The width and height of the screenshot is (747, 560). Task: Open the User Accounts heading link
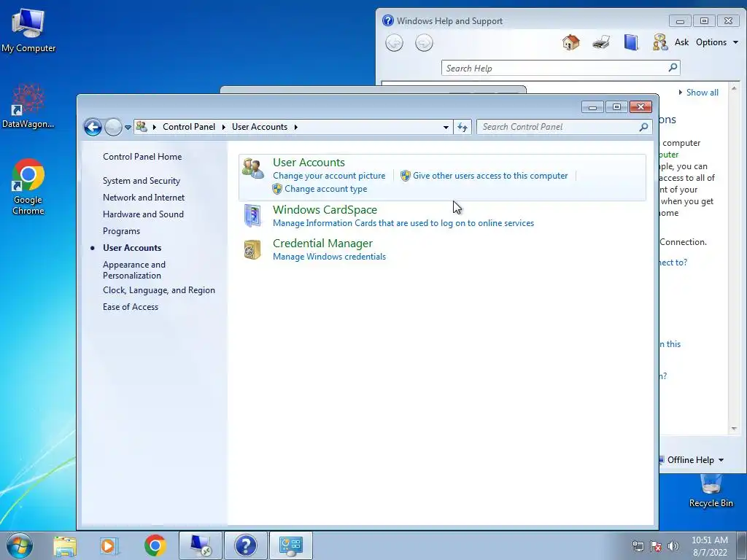point(309,163)
